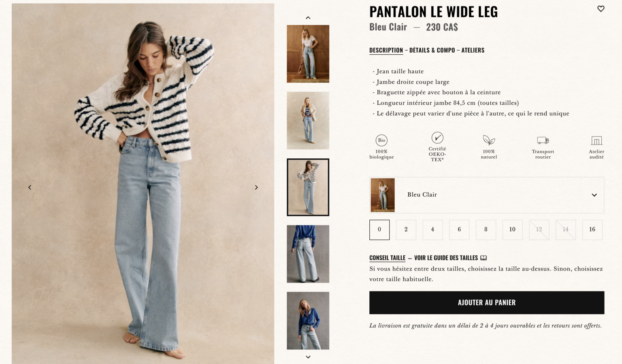622x364 pixels.
Task: Move thumbnail list down with bottom chevron
Action: (308, 357)
